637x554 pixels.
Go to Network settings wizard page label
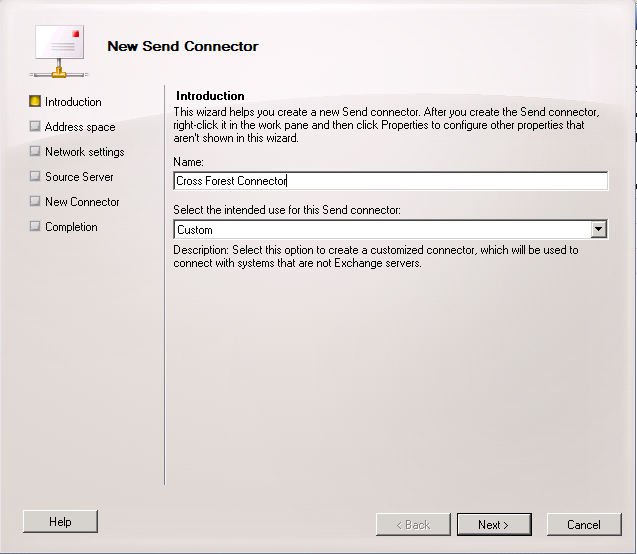(x=84, y=152)
